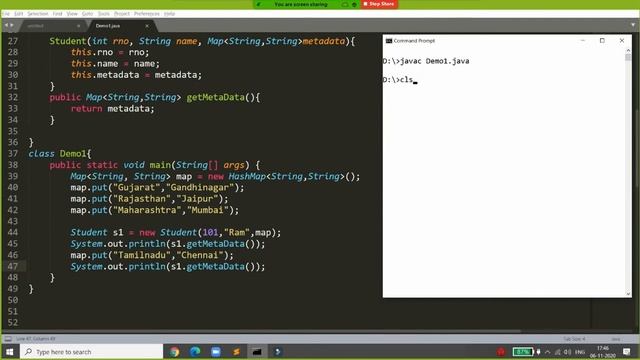The height and width of the screenshot is (360, 640).
Task: Click the editor horizontal scrollbar
Action: coord(261,331)
